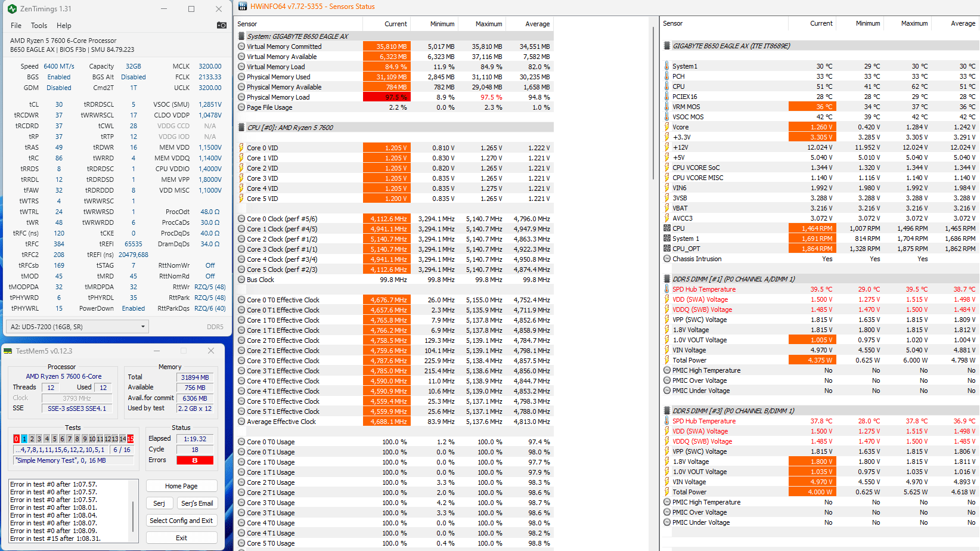The width and height of the screenshot is (980, 551).
Task: Click the Current column header in left HWiNFO pane
Action: pos(396,24)
